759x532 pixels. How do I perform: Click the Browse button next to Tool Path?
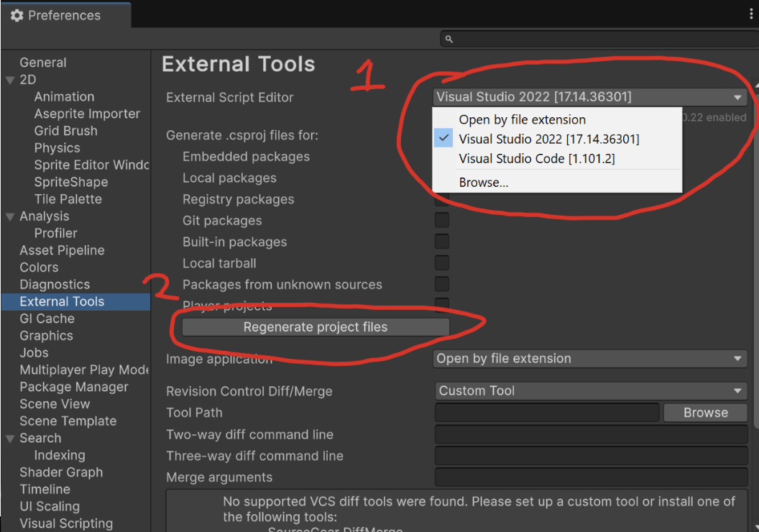point(705,412)
